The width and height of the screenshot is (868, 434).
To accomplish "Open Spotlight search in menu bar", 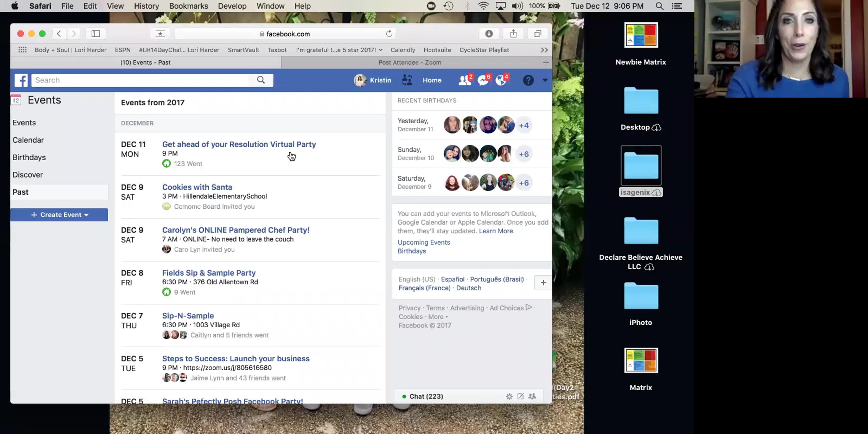I will 659,6.
